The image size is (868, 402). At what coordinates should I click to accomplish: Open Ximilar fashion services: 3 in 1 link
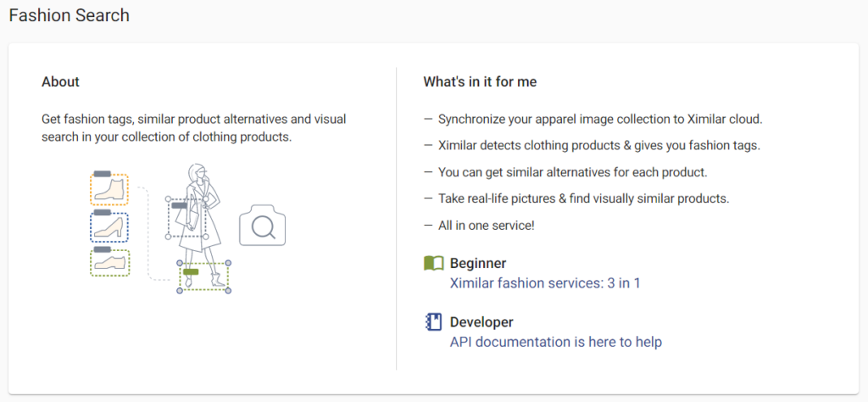click(x=545, y=283)
